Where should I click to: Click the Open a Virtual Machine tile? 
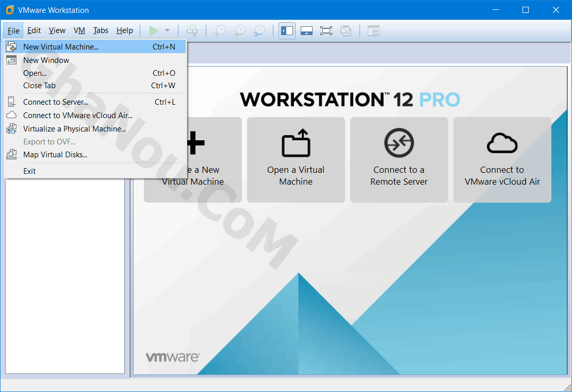pos(296,160)
